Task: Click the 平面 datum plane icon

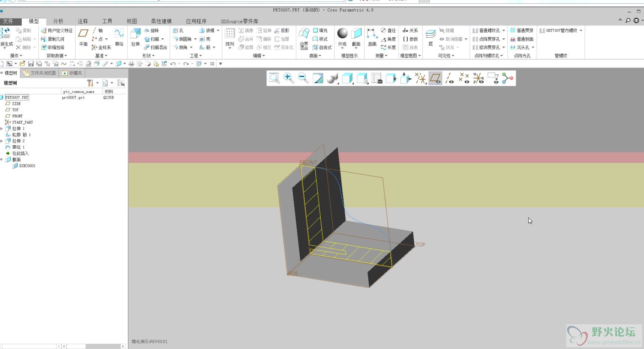Action: [x=83, y=34]
